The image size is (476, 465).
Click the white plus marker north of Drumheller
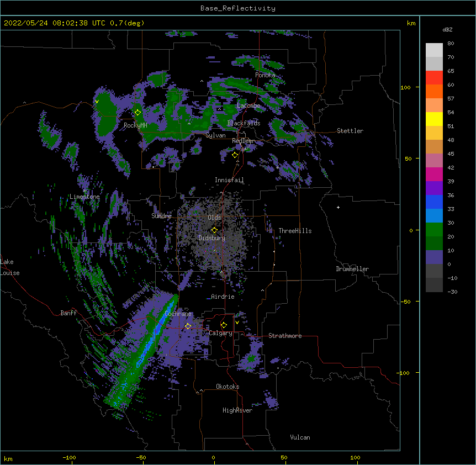[x=338, y=207]
